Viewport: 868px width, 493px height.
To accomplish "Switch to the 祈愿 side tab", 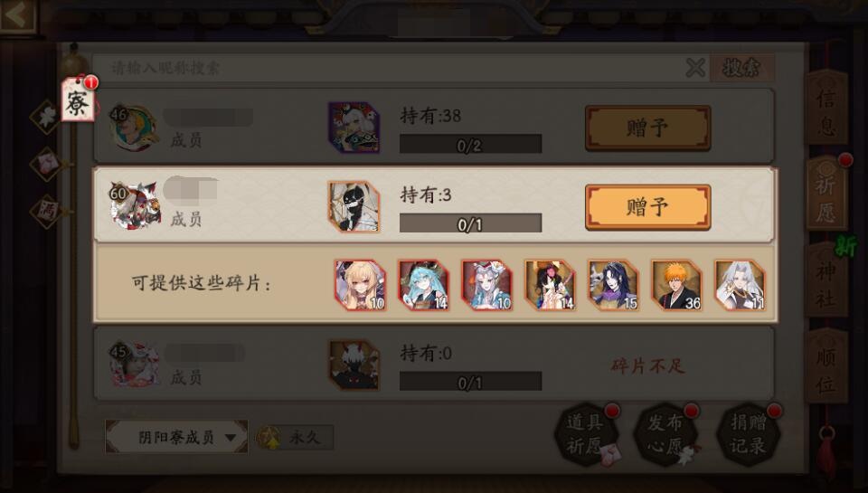I will pos(826,193).
